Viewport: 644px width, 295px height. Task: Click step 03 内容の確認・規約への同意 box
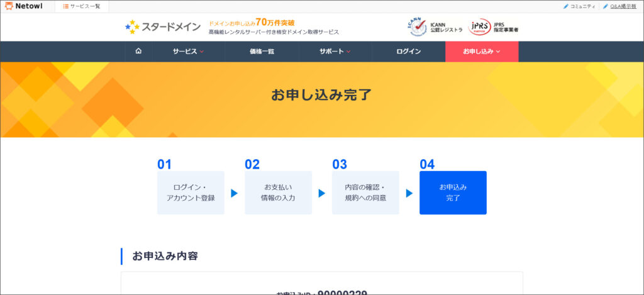pos(365,192)
